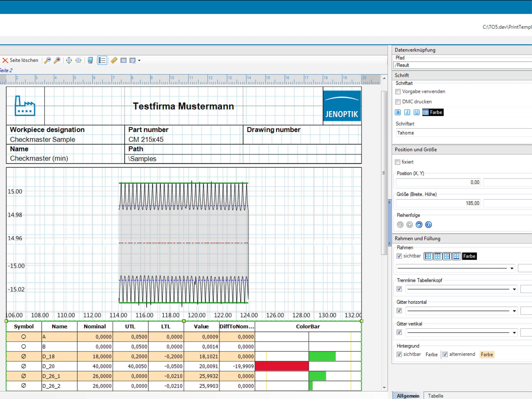Enable the 'Vorgabe verwenden' checkbox
The width and height of the screenshot is (532, 399).
coord(398,92)
